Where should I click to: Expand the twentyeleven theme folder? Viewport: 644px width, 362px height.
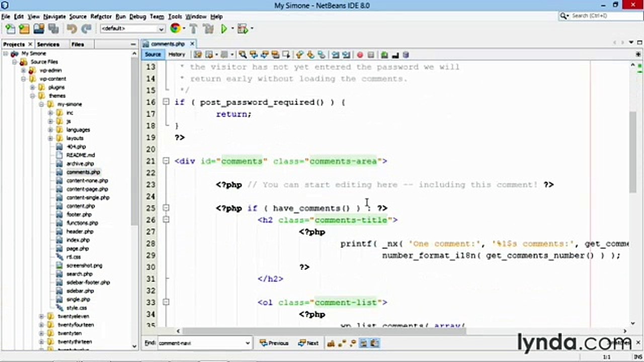pyautogui.click(x=42, y=316)
